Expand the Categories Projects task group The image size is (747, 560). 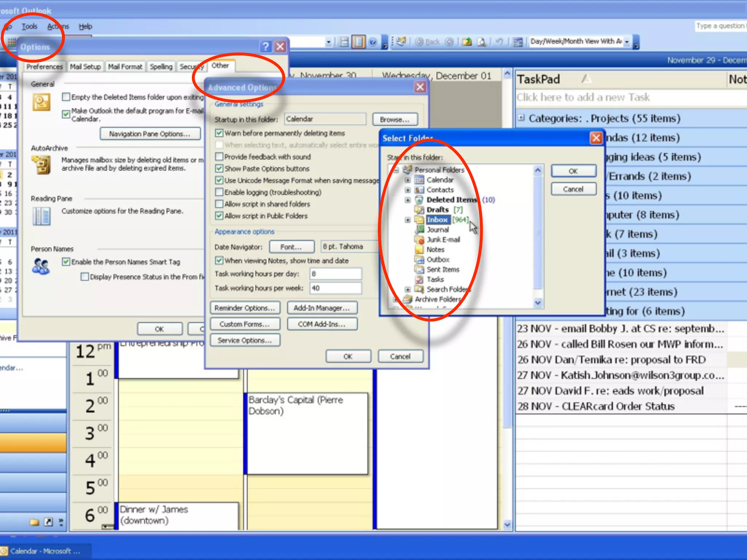pyautogui.click(x=522, y=118)
